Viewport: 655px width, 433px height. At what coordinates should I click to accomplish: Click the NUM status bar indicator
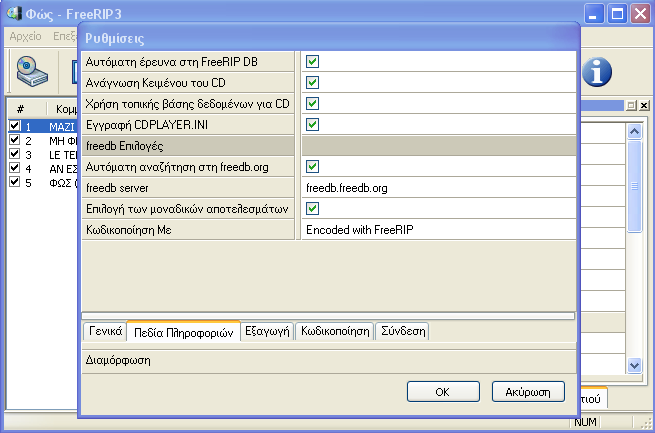585,422
